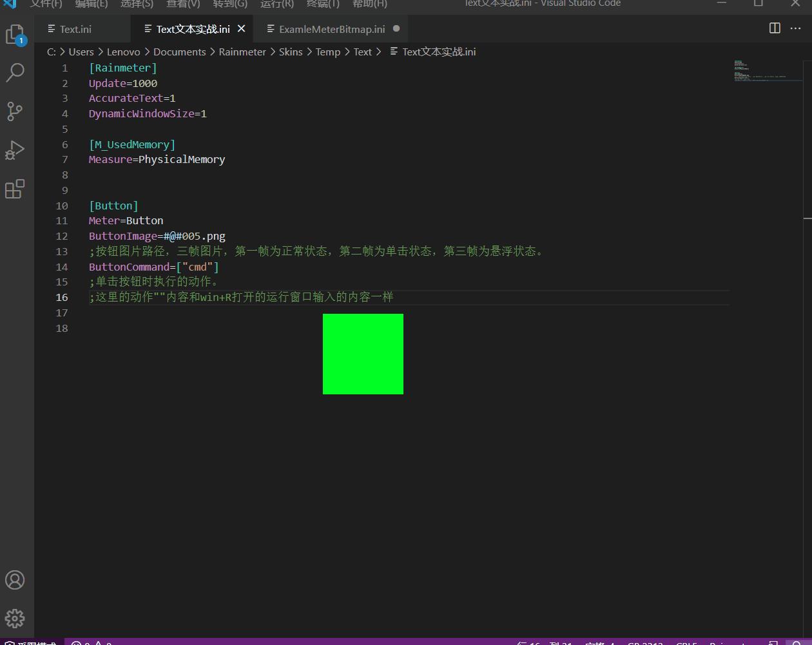Place cursor on [Button] section header

tap(113, 206)
